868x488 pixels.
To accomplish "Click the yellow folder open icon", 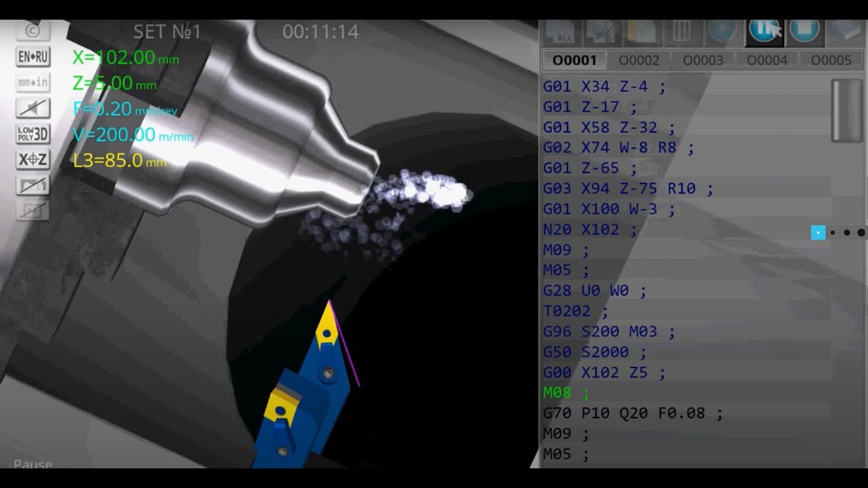I will (x=642, y=32).
